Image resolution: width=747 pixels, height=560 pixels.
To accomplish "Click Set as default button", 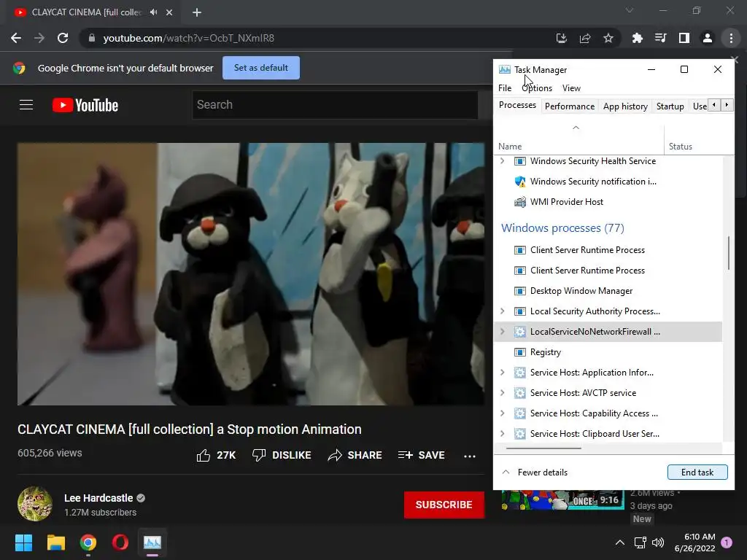I will [261, 68].
